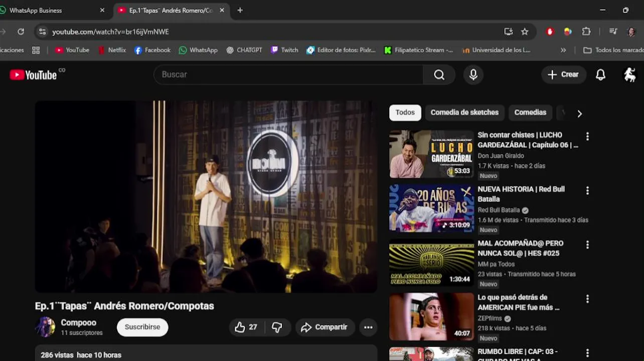Open 'Sin contar chistes | LUCHO' title
The width and height of the screenshot is (644, 361).
[528, 140]
